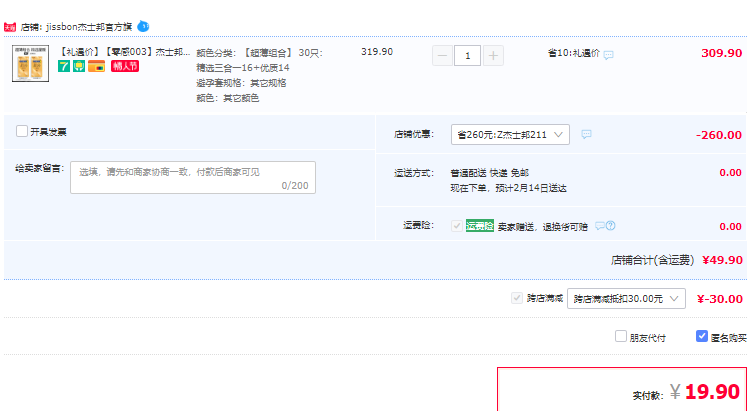This screenshot has height=411, width=755.
Task: Click the unit price 319.90
Action: [x=377, y=51]
